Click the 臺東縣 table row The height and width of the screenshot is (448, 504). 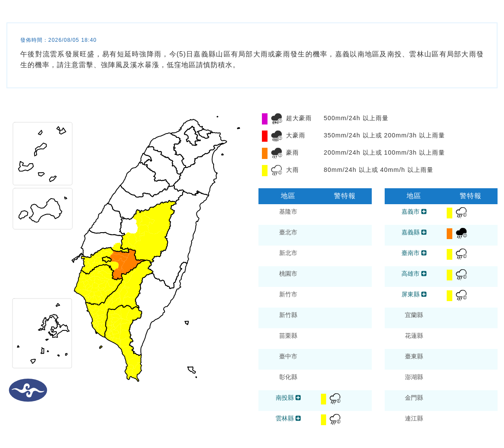(441, 359)
